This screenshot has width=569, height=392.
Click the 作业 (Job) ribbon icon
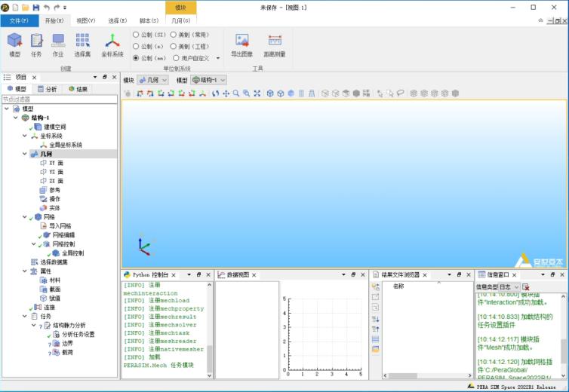coord(58,40)
